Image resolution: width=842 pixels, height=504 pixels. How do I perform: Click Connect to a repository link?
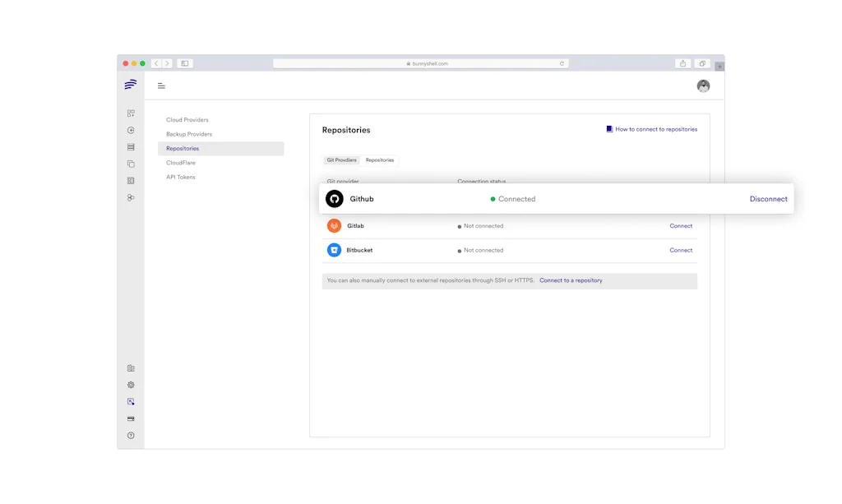coord(571,280)
